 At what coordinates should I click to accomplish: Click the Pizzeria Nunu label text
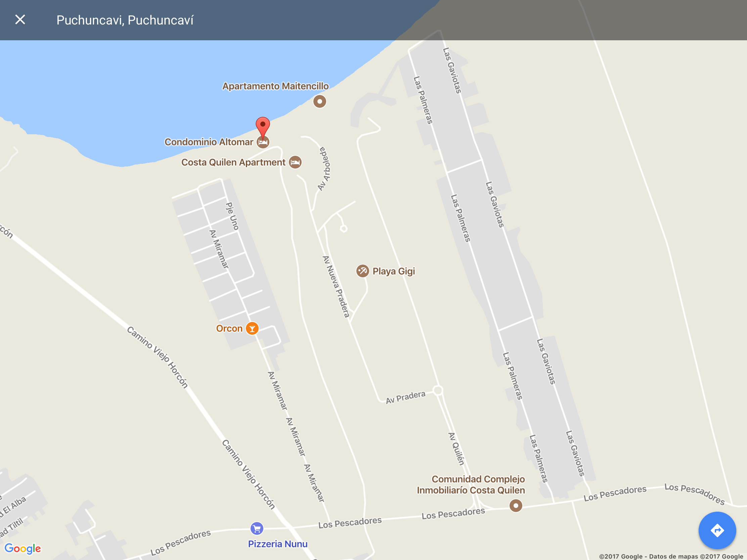277,544
